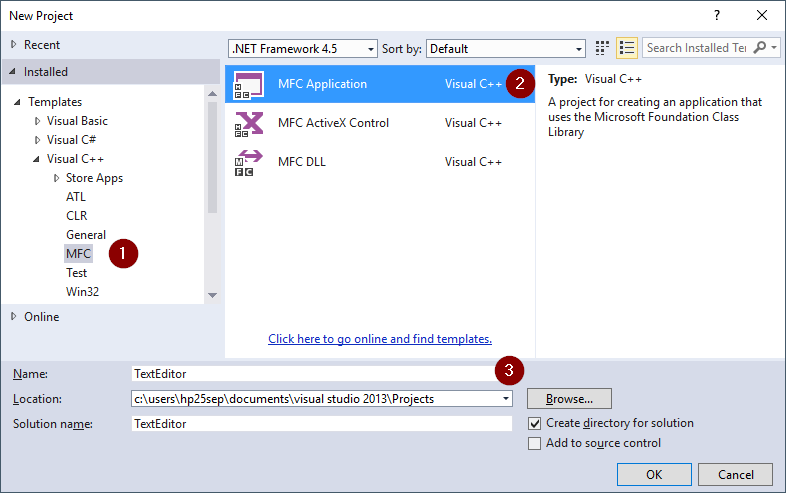This screenshot has width=786, height=493.
Task: Click the Cancel button
Action: click(735, 474)
